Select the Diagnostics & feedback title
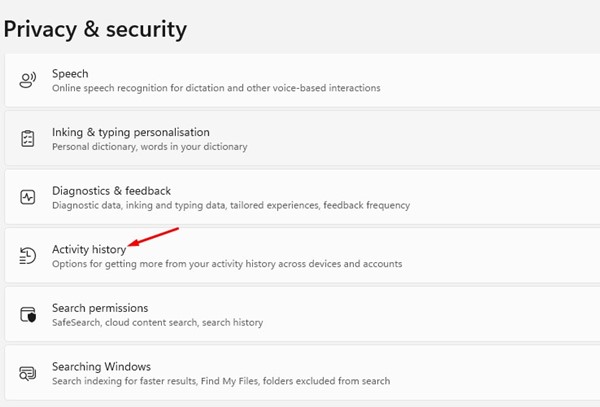The width and height of the screenshot is (600, 407). coord(111,191)
